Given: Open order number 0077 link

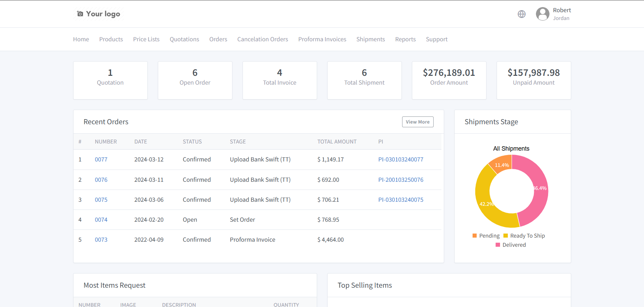Looking at the screenshot, I should 101,159.
